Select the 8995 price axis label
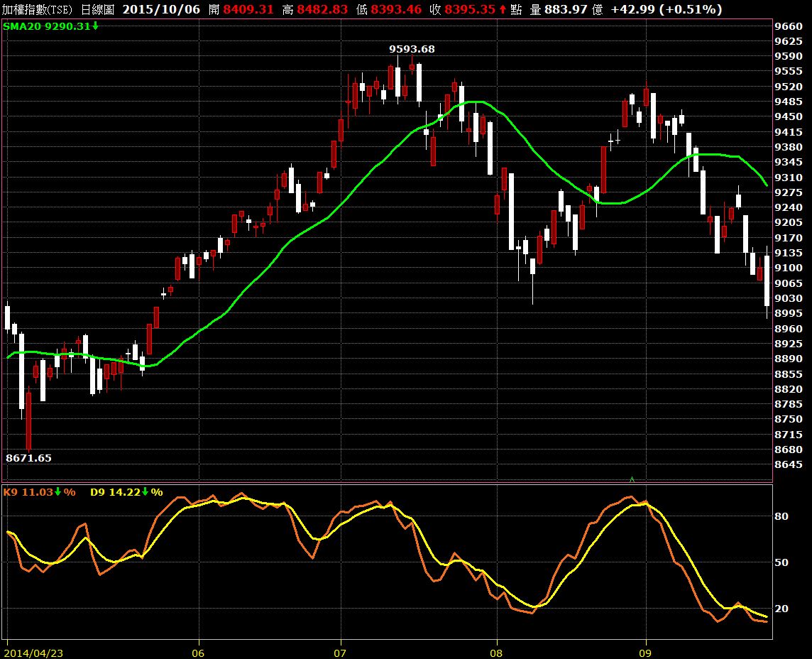Viewport: 812px width, 659px height. coord(789,313)
